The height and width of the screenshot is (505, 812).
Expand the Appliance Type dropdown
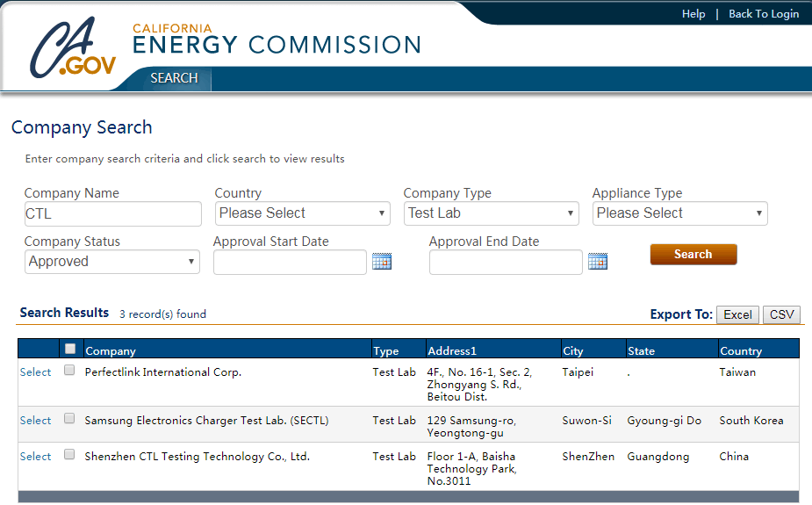[x=680, y=213]
